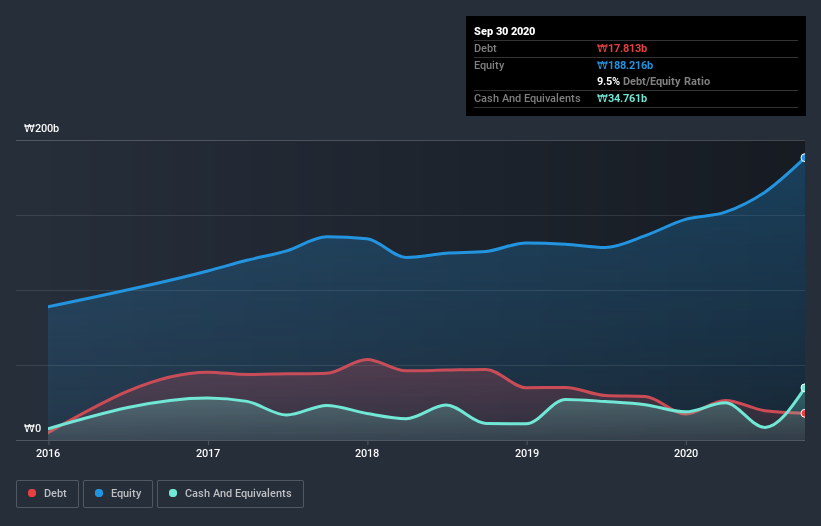Click the 2019 x-axis label
The image size is (821, 526).
click(x=527, y=453)
